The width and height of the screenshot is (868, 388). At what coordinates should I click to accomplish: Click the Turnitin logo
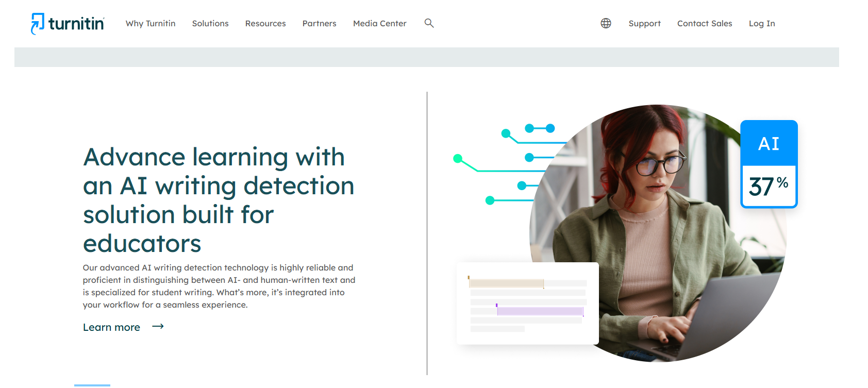coord(68,24)
